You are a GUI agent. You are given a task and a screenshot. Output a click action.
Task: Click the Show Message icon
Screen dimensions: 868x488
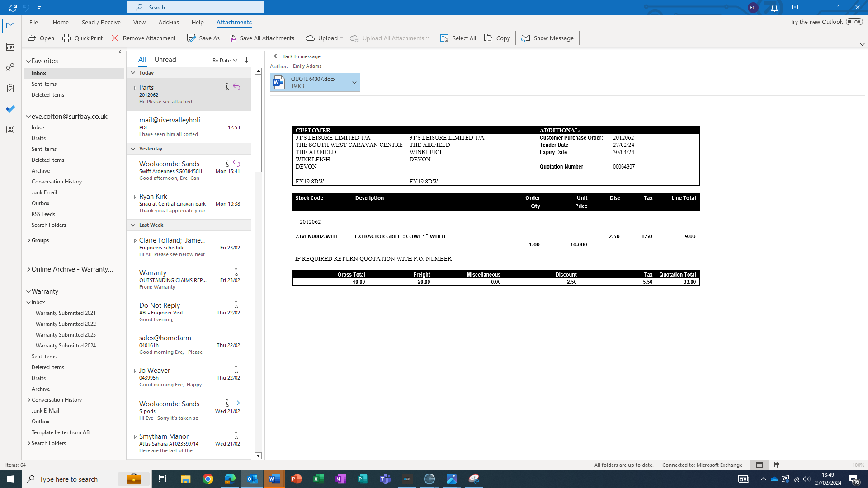pos(525,38)
